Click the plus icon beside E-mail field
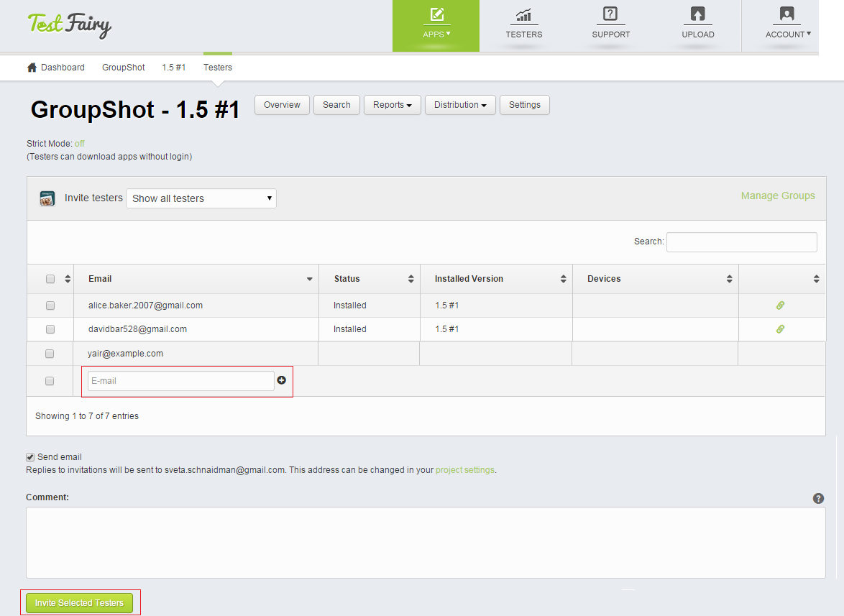This screenshot has width=844, height=616. point(282,380)
